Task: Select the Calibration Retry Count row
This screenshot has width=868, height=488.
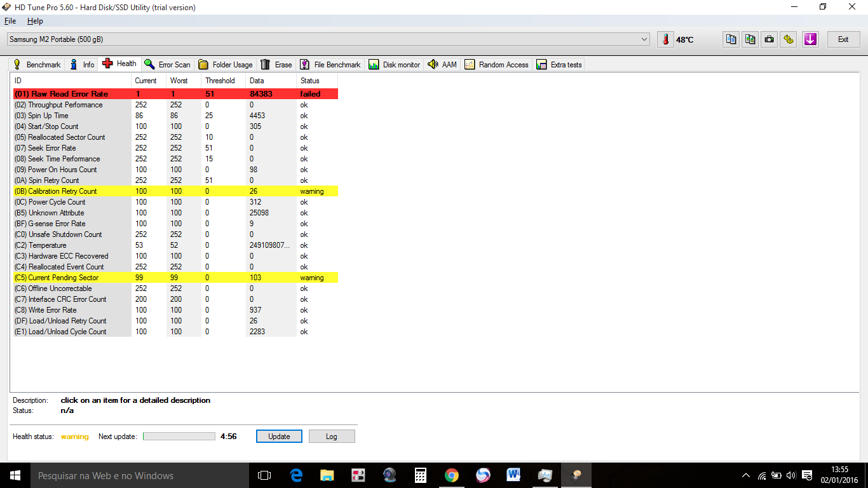Action: (175, 191)
